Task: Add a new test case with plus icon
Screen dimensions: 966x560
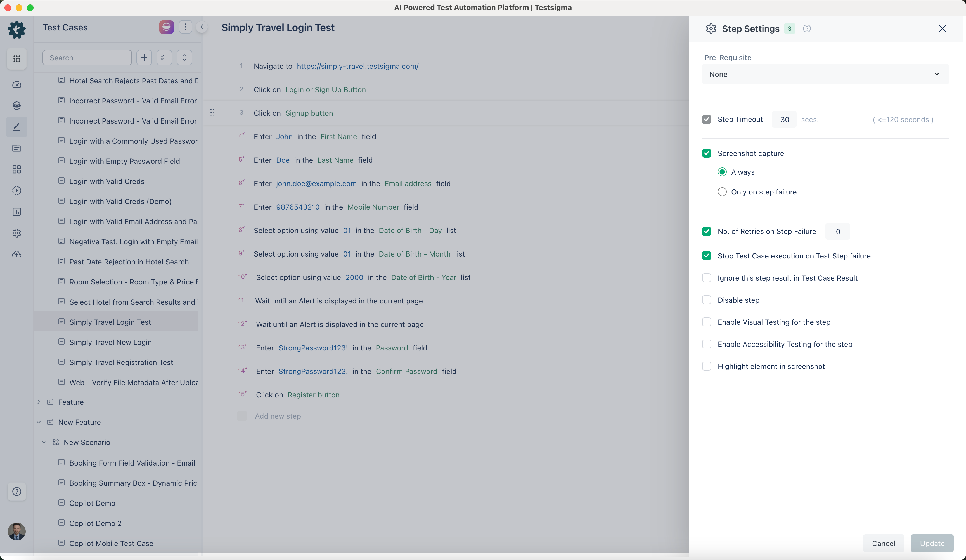Action: 144,58
